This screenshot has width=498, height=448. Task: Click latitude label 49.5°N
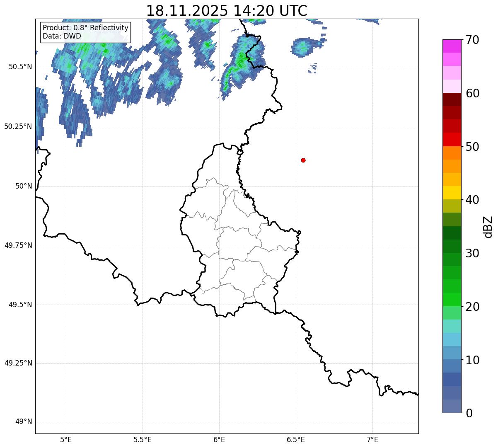coord(20,305)
